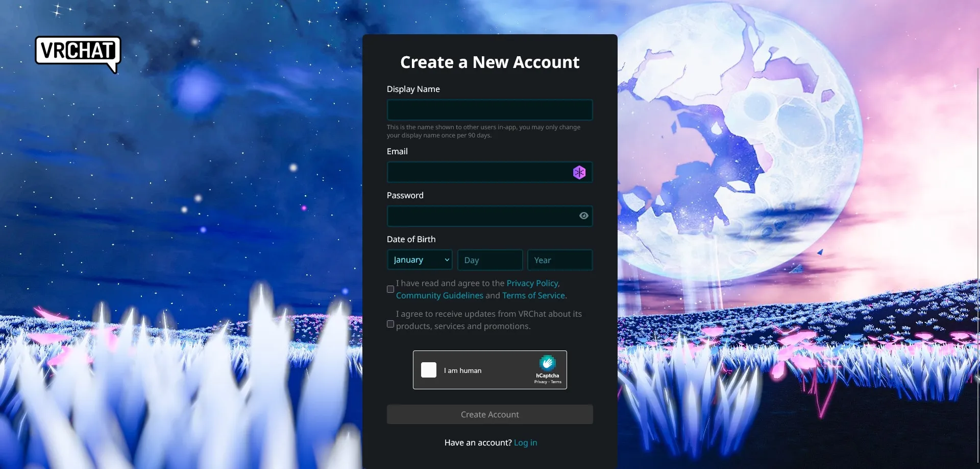Click the Year field for date of birth
This screenshot has width=980, height=469.
[559, 260]
